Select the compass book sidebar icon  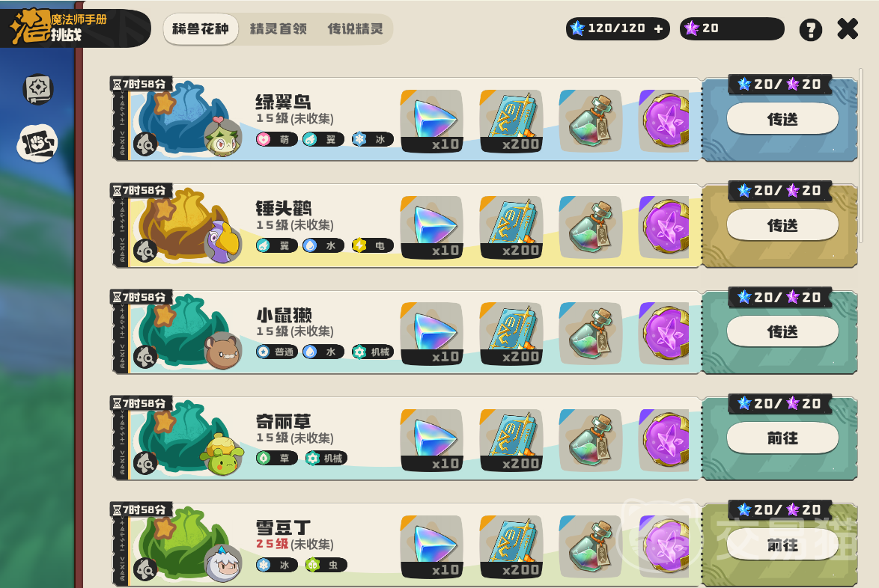point(38,88)
